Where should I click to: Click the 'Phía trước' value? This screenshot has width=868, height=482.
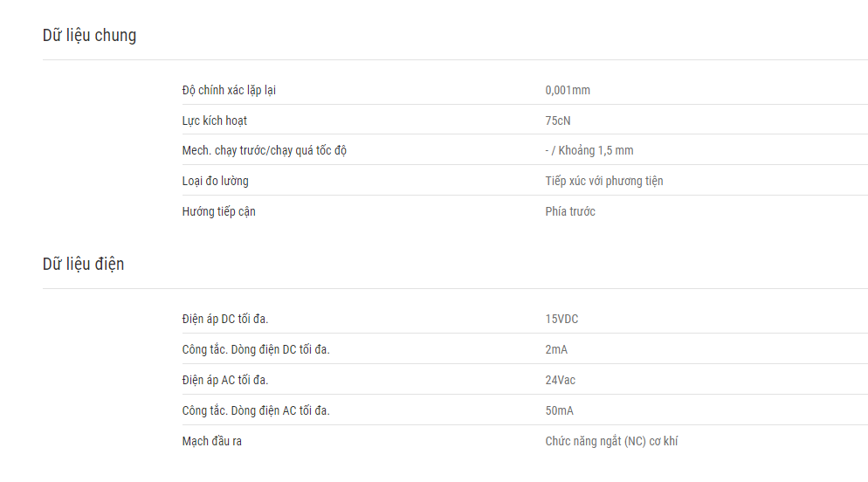coord(570,211)
